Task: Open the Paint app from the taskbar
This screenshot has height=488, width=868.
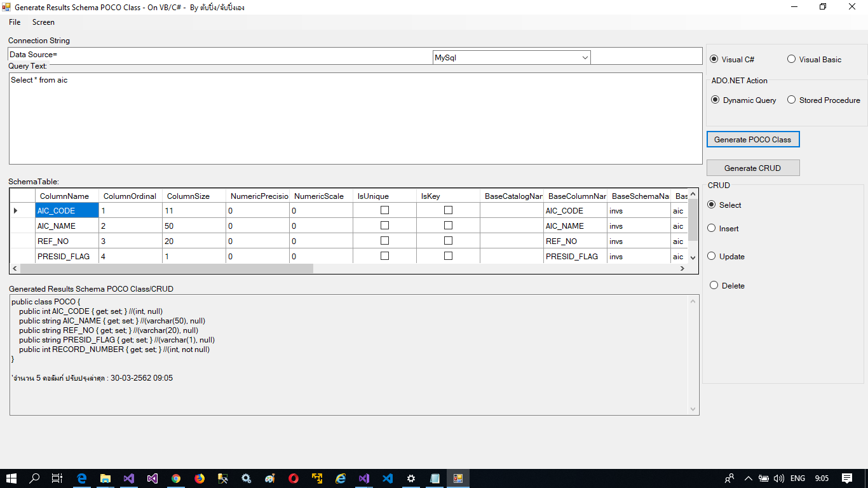Action: pyautogui.click(x=269, y=478)
